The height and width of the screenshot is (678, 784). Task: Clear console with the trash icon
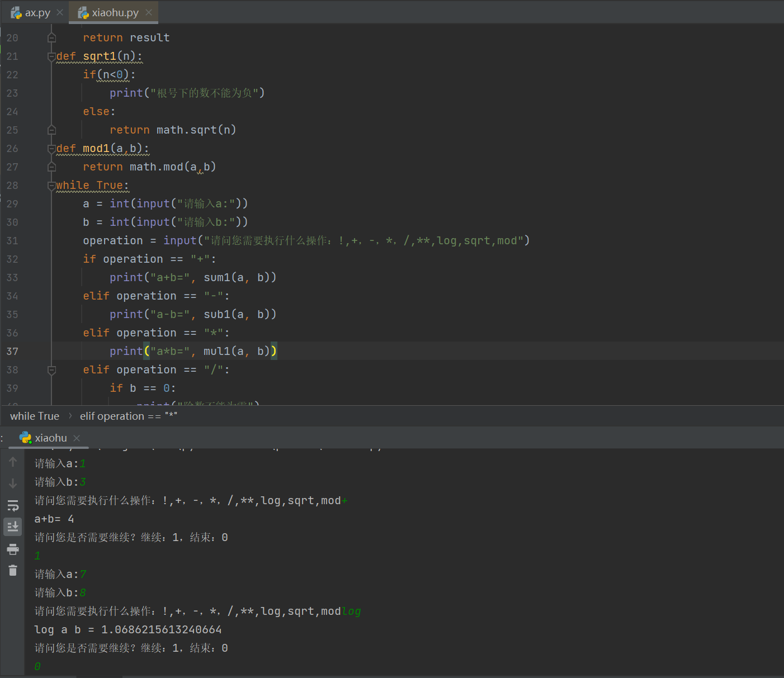[13, 570]
